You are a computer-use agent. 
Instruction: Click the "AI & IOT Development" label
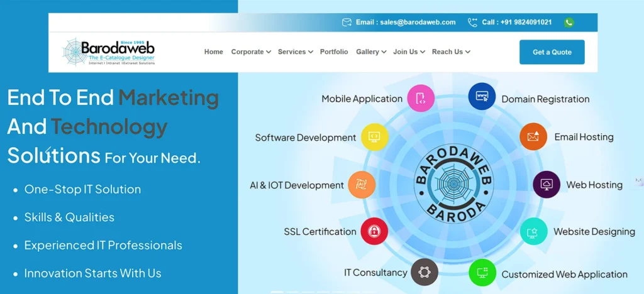(x=297, y=185)
